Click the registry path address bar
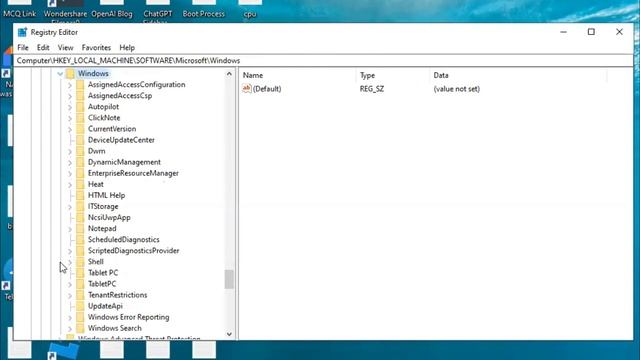Viewport: 640px width, 360px height. [x=324, y=60]
